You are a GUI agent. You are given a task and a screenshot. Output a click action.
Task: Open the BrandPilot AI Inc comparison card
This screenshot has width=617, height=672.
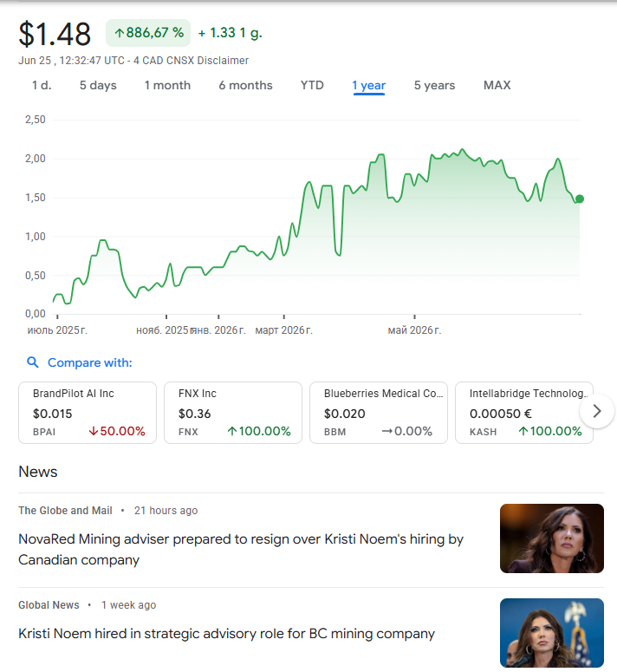pyautogui.click(x=88, y=413)
